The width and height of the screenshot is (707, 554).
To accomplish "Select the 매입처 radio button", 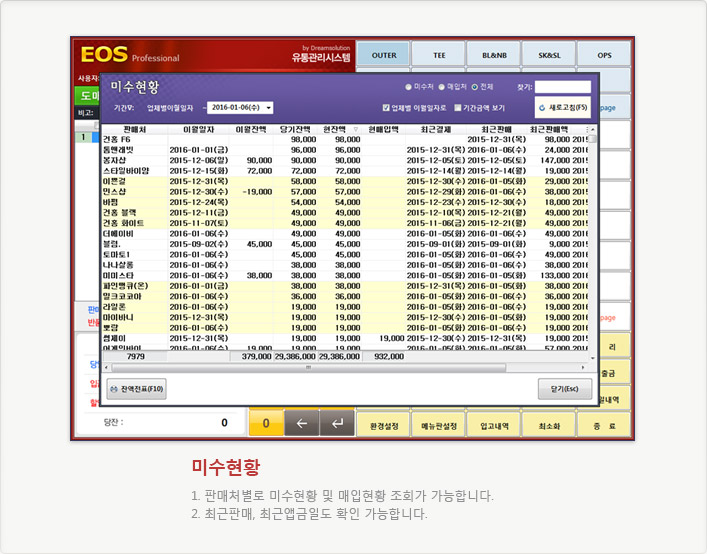I will [442, 87].
